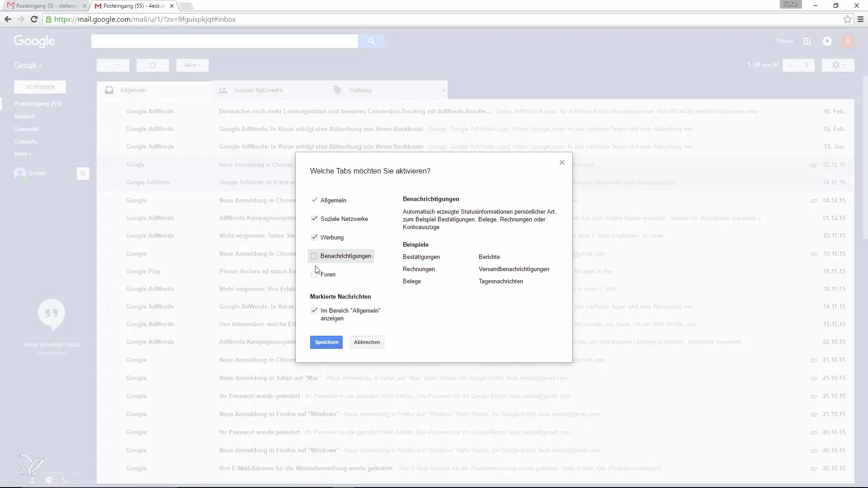Click the contacts person icon in bottom bar
The width and height of the screenshot is (868, 488).
pos(32,480)
